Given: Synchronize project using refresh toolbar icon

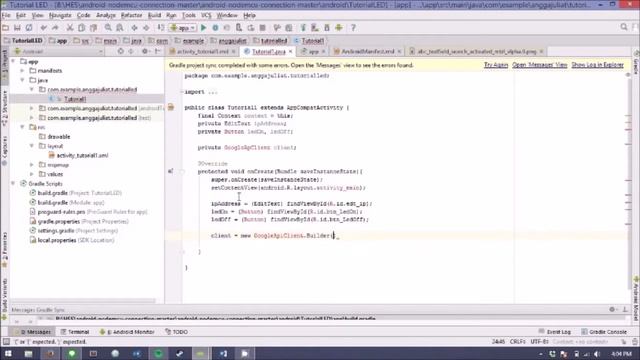Looking at the screenshot, I should tap(29, 28).
